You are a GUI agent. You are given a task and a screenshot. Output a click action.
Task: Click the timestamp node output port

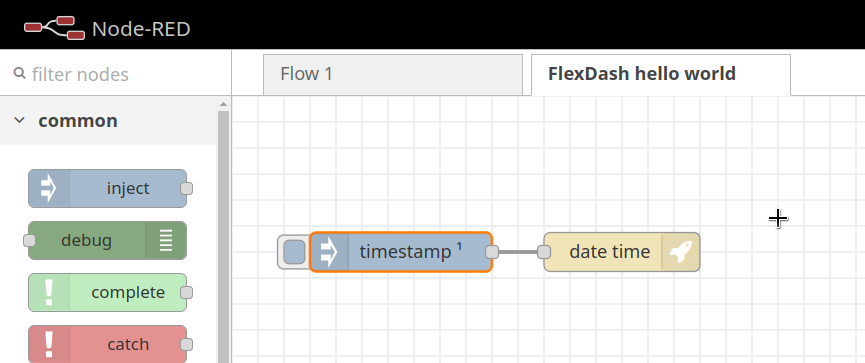coord(492,252)
